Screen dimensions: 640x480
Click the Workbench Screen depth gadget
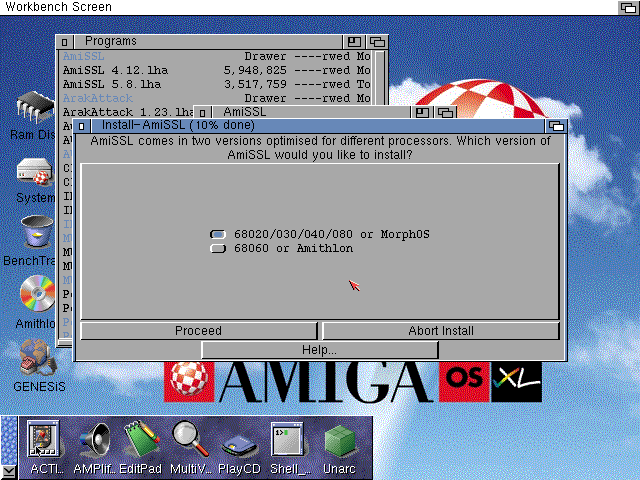[628, 7]
